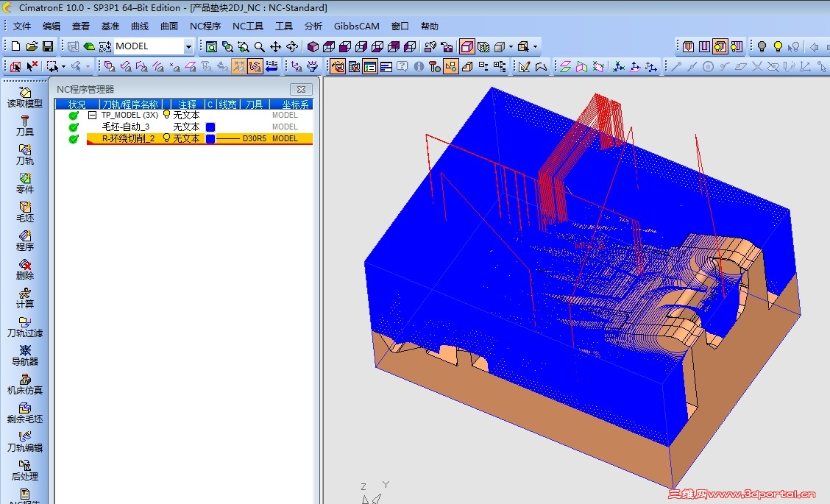830x504 pixels.
Task: Select the 毛坯-自动_3 procedure row
Action: [184, 127]
